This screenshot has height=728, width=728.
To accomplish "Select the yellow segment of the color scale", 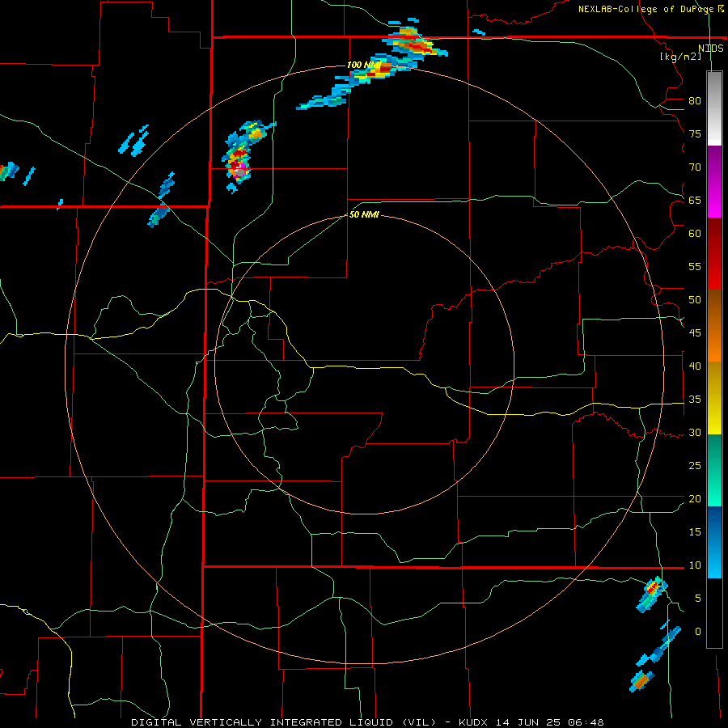I will 714,398.
